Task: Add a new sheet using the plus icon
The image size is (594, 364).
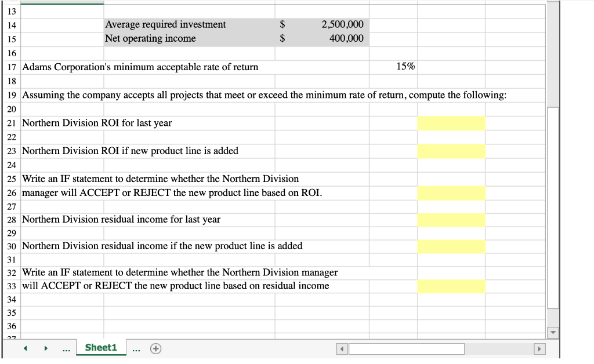Action: (155, 348)
